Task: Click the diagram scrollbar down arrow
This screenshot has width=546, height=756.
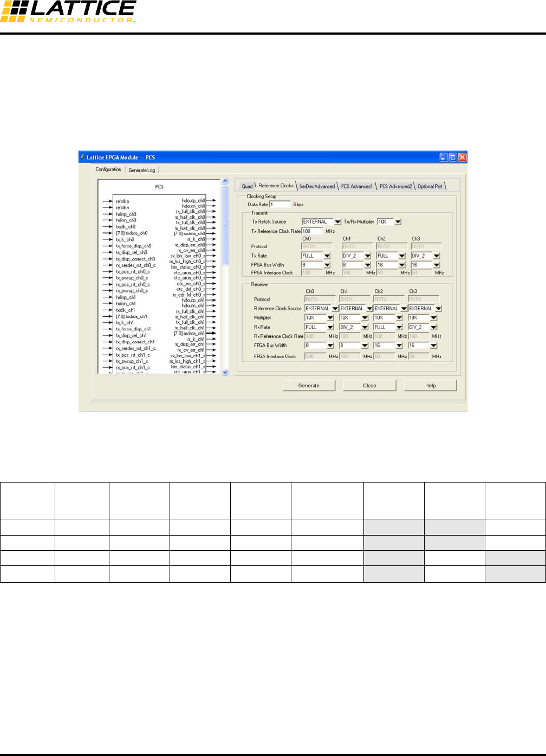Action: [225, 372]
